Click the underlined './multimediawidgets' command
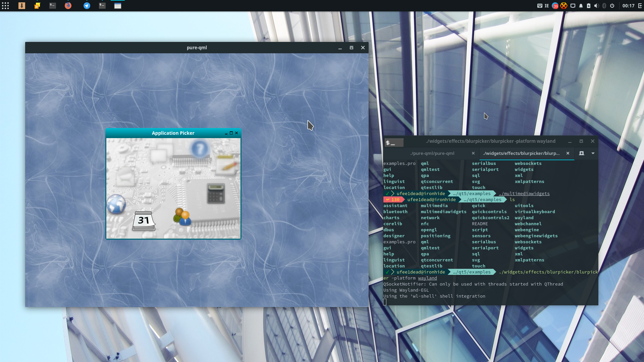This screenshot has width=644, height=362. point(524,194)
